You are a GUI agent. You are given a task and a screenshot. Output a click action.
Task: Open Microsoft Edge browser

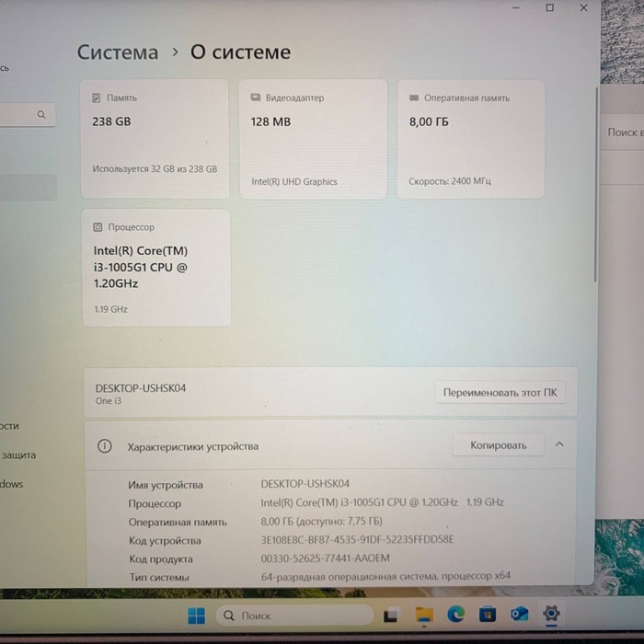pyautogui.click(x=455, y=615)
